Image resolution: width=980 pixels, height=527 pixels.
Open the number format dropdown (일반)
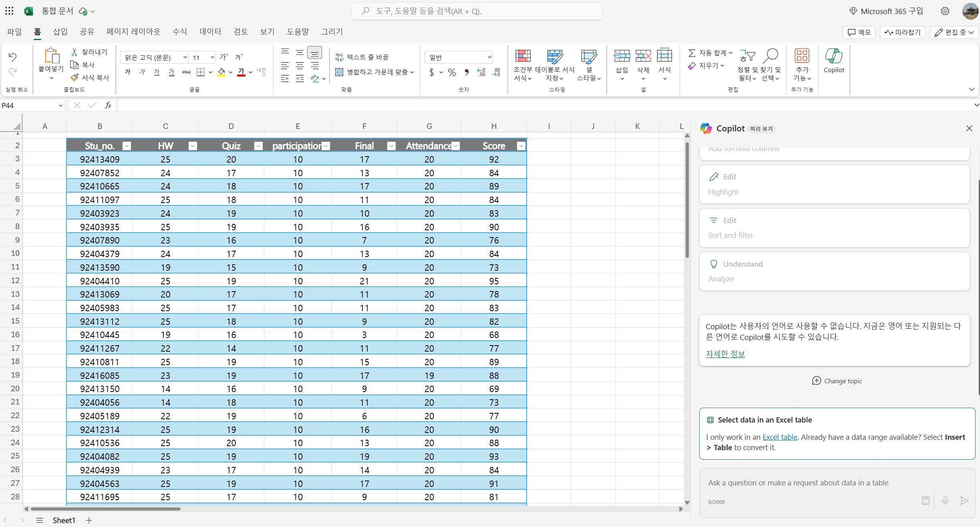[x=489, y=57]
